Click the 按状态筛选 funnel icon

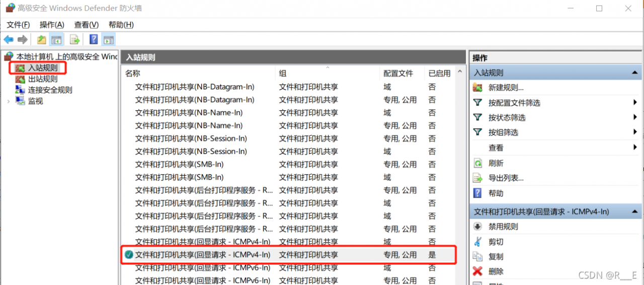pos(478,117)
